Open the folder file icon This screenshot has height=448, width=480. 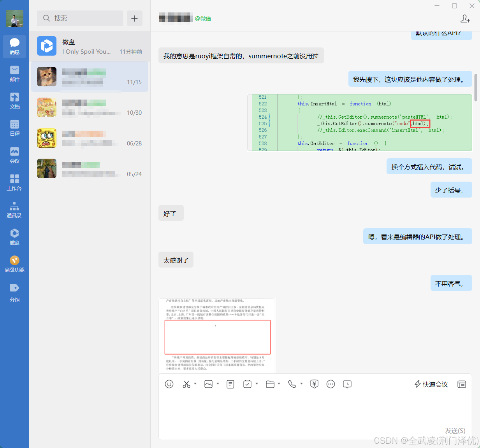[270, 384]
